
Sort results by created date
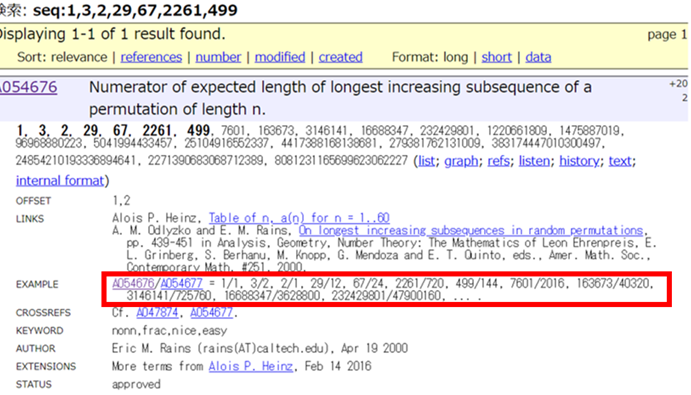pyautogui.click(x=341, y=57)
